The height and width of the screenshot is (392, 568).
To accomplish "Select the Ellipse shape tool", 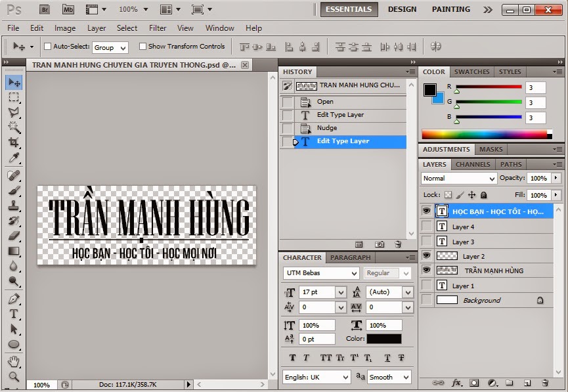I will (x=14, y=344).
